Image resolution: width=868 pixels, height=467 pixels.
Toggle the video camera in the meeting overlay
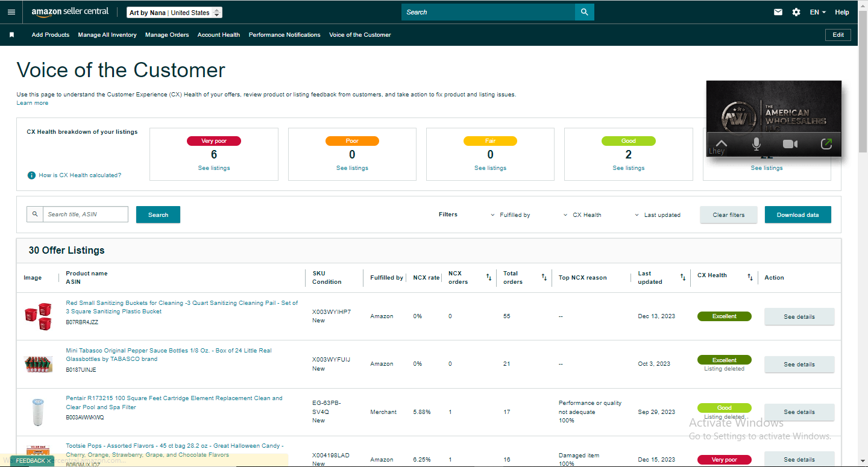pyautogui.click(x=790, y=144)
